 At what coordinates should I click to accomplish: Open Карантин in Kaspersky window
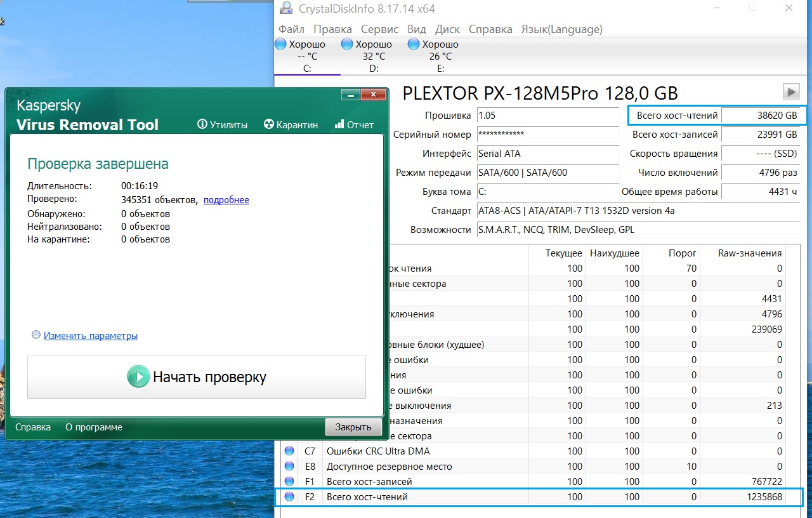[x=291, y=124]
